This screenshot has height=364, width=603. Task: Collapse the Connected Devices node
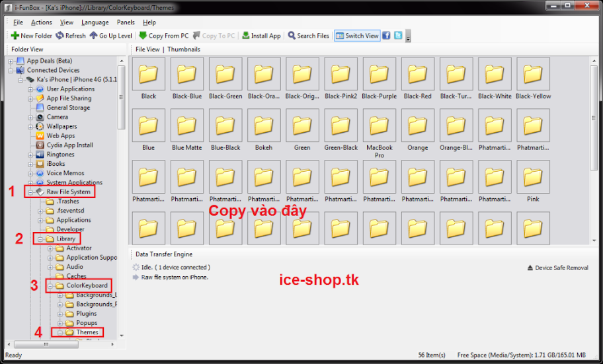point(11,70)
